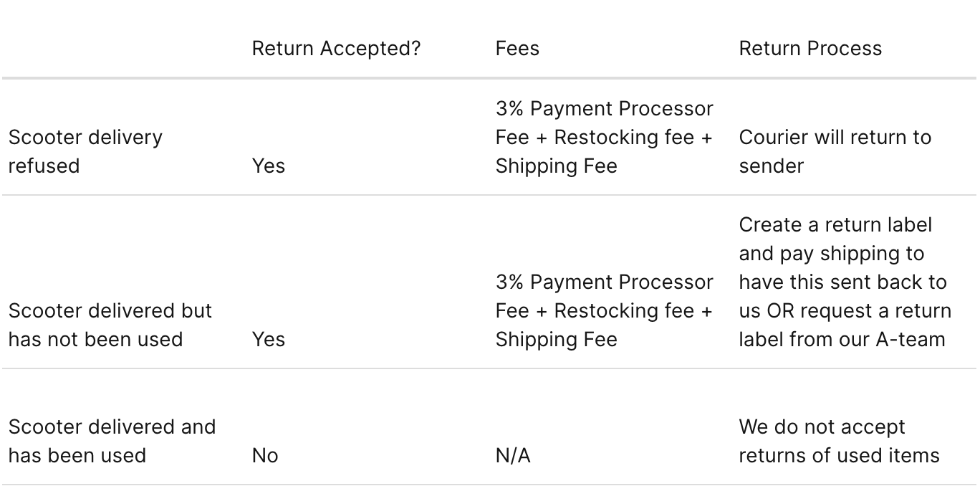This screenshot has width=980, height=486.
Task: Click the "Create a return label" process cell
Action: (845, 282)
